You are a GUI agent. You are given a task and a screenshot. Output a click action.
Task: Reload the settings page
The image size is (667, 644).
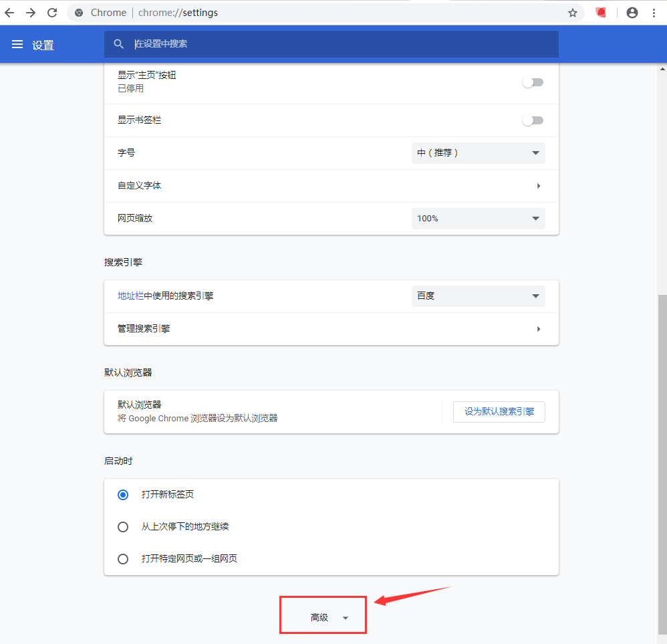click(x=52, y=13)
